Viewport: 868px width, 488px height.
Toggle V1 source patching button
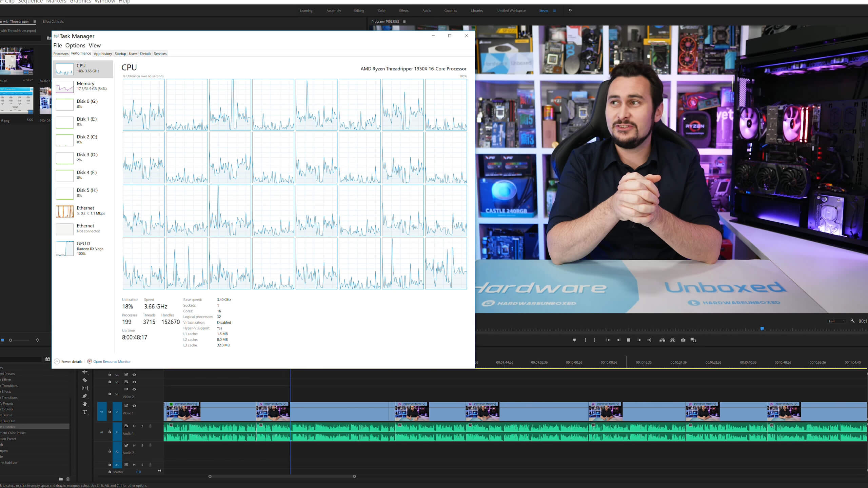[102, 412]
